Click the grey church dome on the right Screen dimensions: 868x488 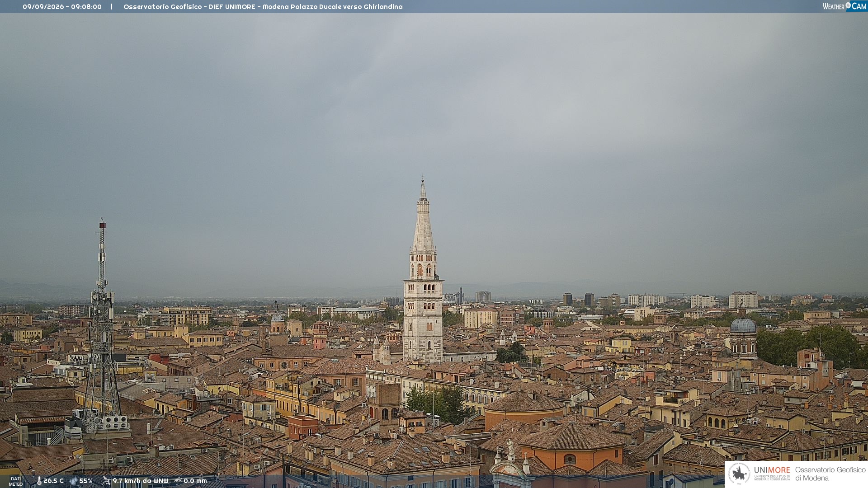click(743, 324)
